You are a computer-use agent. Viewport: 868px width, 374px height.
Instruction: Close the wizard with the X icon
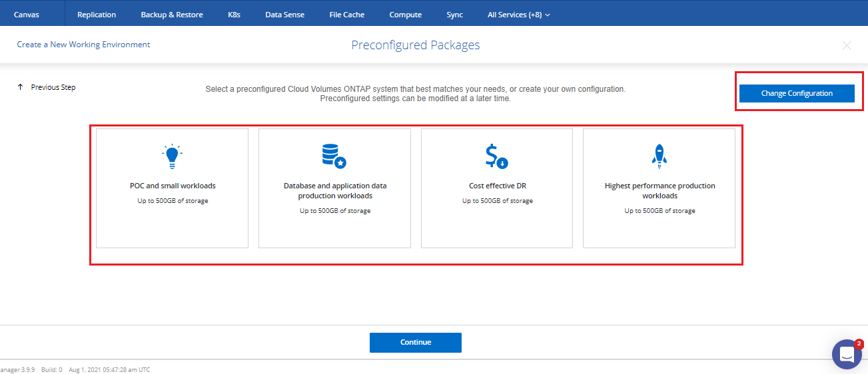click(x=847, y=45)
